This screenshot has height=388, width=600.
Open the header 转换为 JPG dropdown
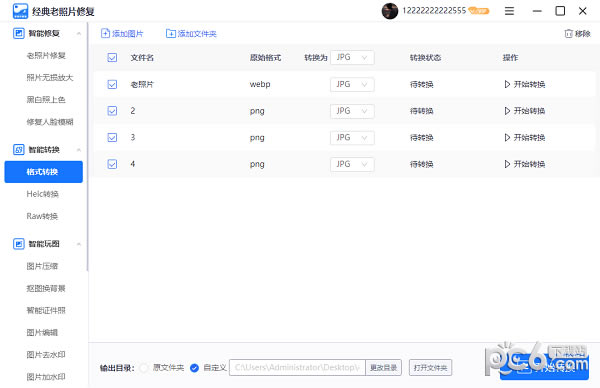tap(352, 57)
